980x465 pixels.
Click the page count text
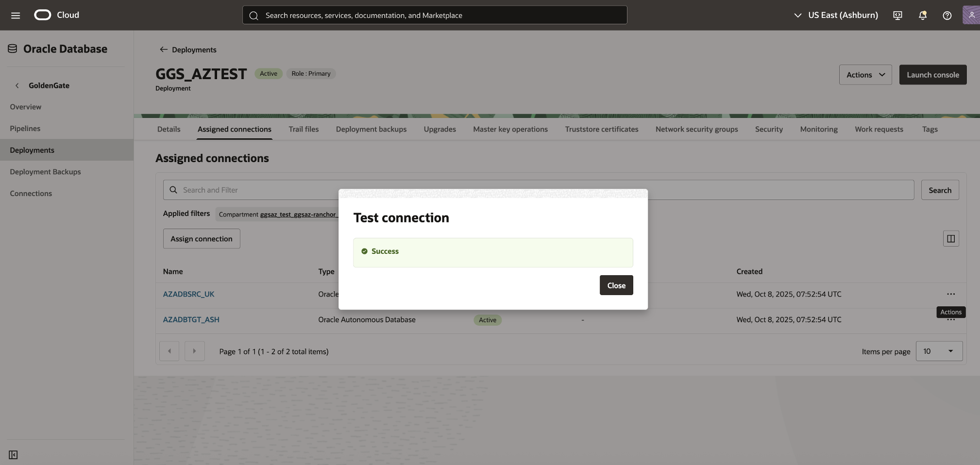coord(274,351)
